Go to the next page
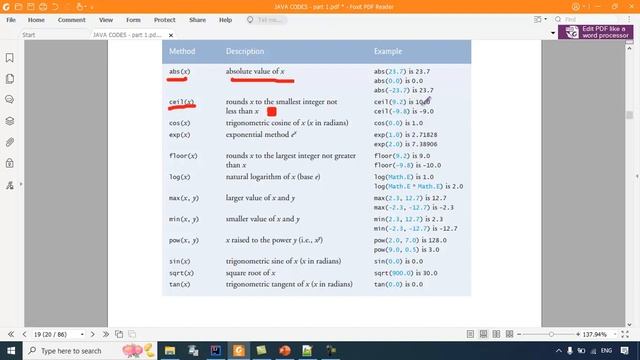 pyautogui.click(x=93, y=334)
